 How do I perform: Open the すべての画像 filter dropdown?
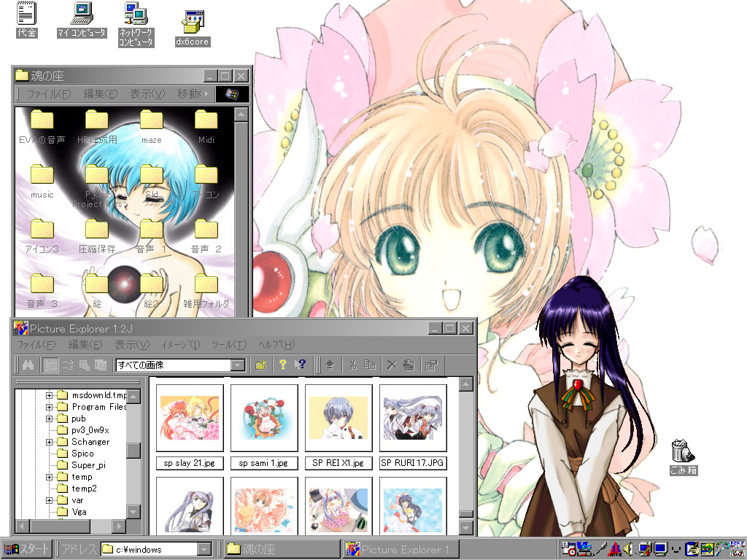click(x=237, y=365)
